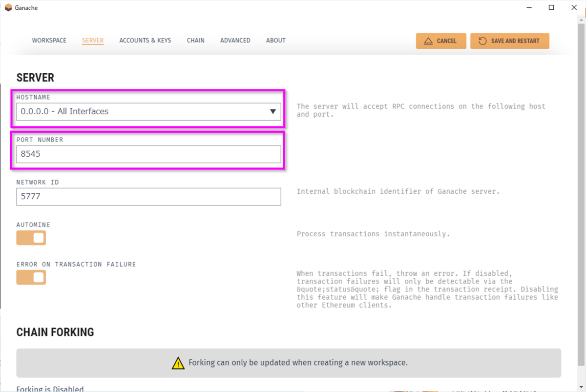
Task: Click the Cancel triangle icon
Action: (428, 41)
